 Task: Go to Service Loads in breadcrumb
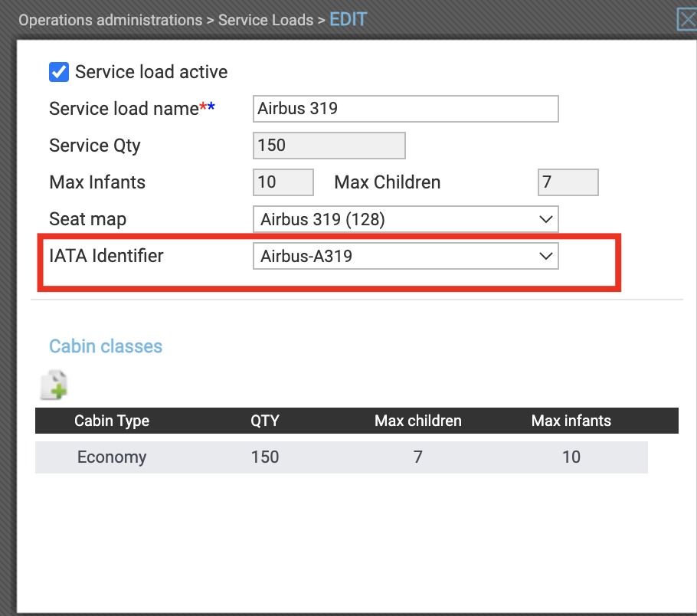pos(266,20)
